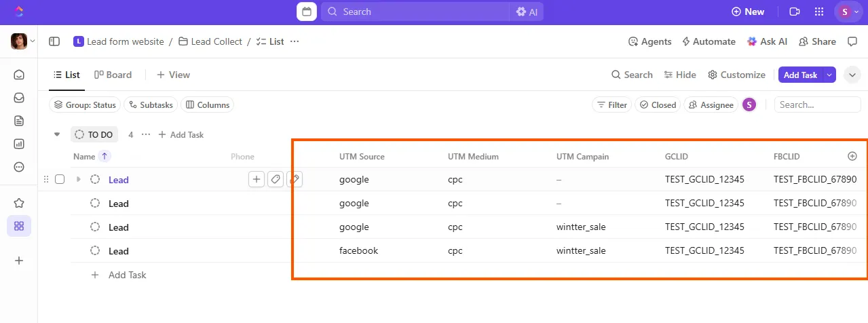Click the Phone column header
Screen dimensions: 868x323
(x=242, y=157)
